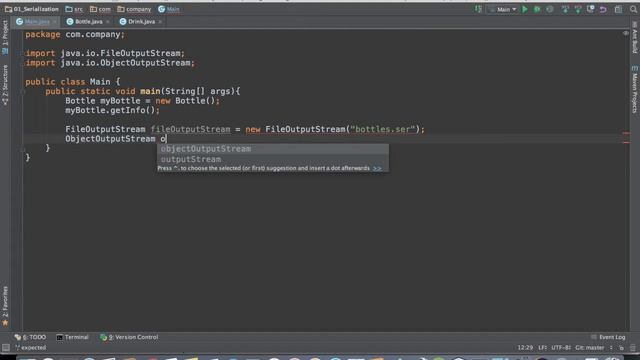Close the Bottle.java tab
The height and width of the screenshot is (360, 640).
click(107, 22)
